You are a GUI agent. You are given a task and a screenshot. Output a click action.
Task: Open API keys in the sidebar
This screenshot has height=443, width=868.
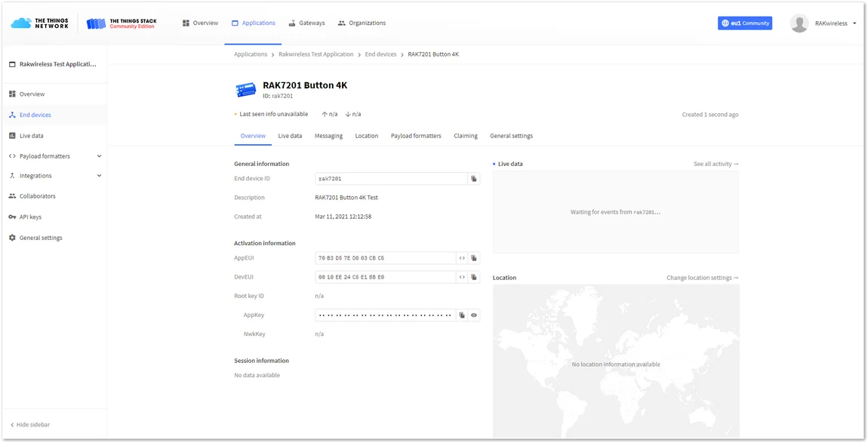point(54,217)
